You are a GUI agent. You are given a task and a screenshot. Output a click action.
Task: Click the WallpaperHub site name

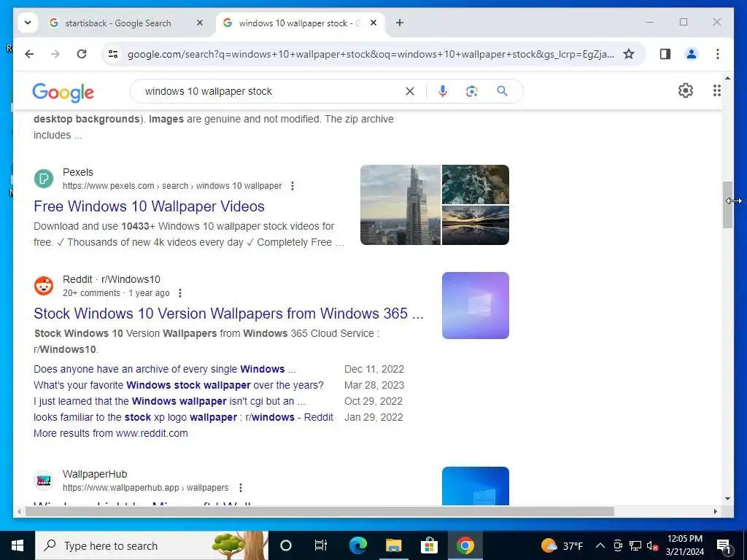pyautogui.click(x=95, y=474)
